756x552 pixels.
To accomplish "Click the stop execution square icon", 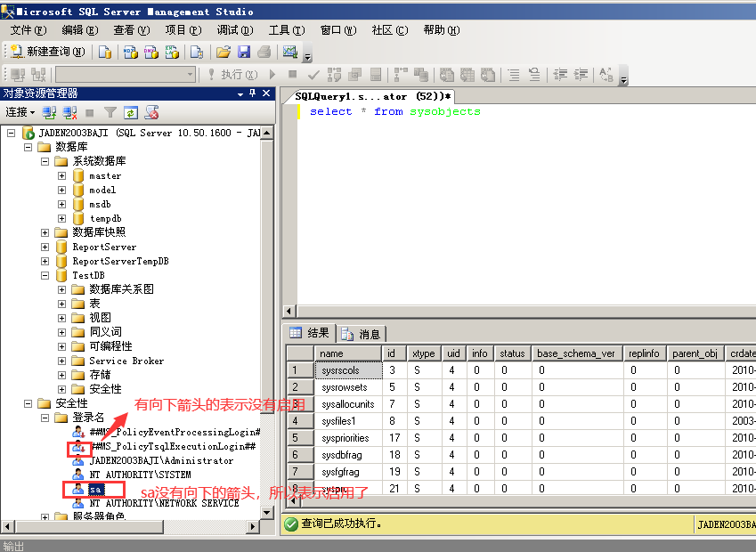I will click(294, 74).
